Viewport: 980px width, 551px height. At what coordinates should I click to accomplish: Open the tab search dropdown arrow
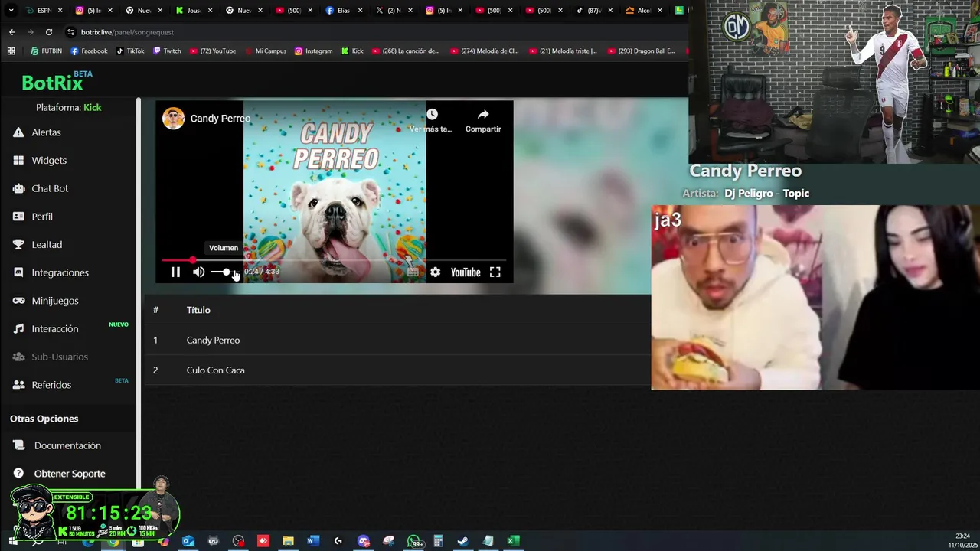click(11, 11)
